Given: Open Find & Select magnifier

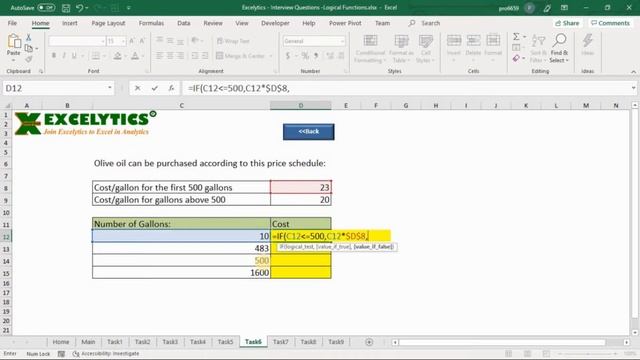Looking at the screenshot, I should [559, 49].
